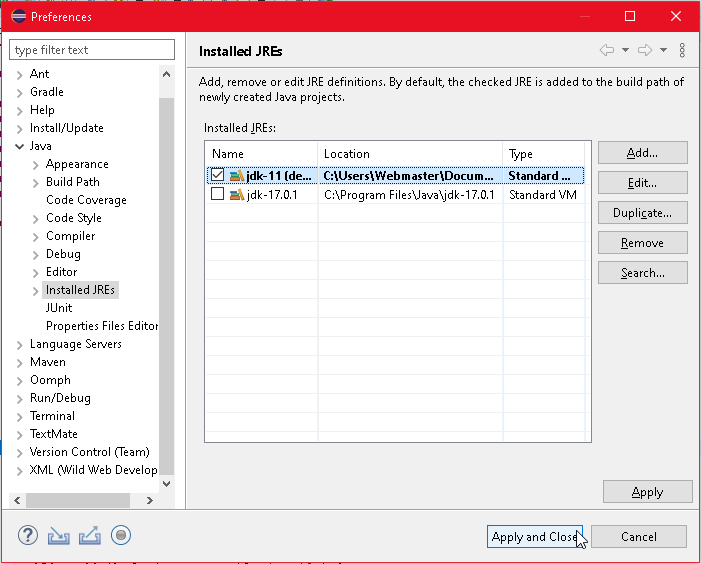Select Properties Files Editor page

(x=102, y=326)
